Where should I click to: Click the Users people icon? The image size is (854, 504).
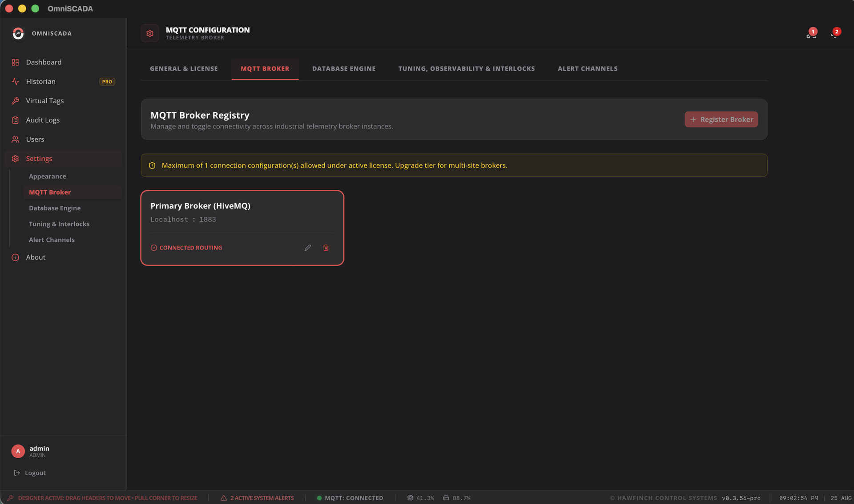pyautogui.click(x=15, y=140)
